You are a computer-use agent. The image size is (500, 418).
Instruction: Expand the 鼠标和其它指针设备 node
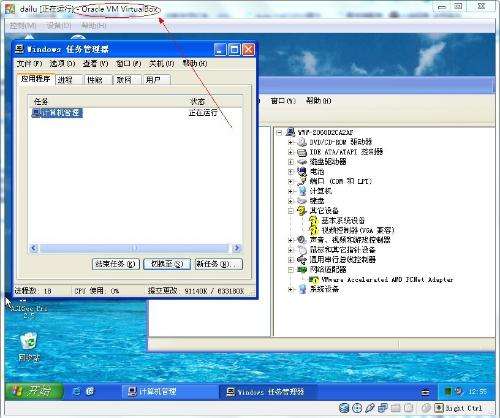pyautogui.click(x=291, y=250)
